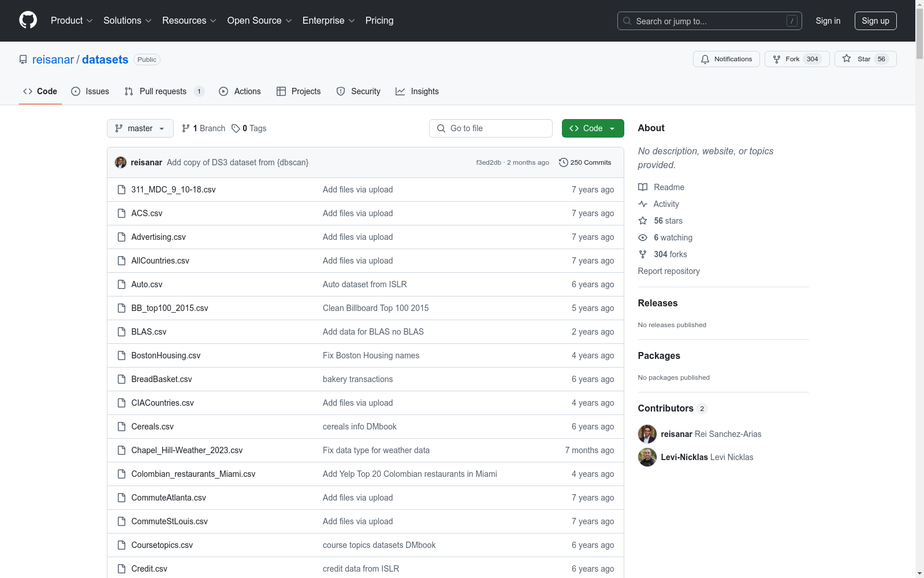Image resolution: width=924 pixels, height=578 pixels.
Task: Open commit message 'Clean Billboard Top 100 2015'
Action: coord(376,308)
